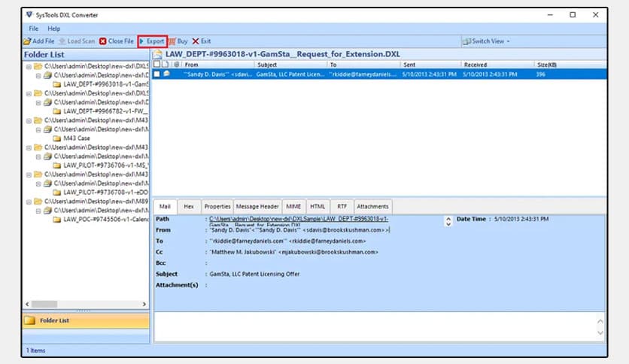The width and height of the screenshot is (629, 364).
Task: Click the To value rkiddie@farneydaniels.com
Action: pyautogui.click(x=287, y=241)
